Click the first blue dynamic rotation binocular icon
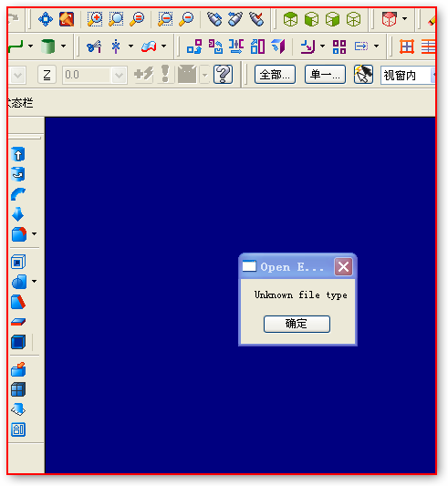 click(214, 19)
